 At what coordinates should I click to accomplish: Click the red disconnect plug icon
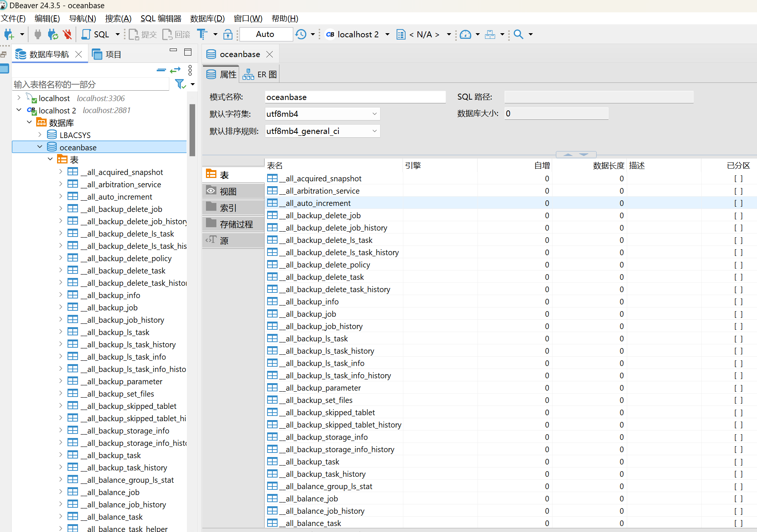(x=67, y=34)
